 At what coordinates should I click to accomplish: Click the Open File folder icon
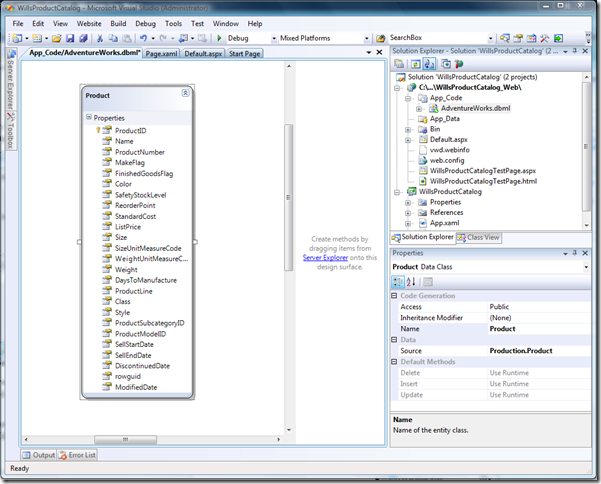pyautogui.click(x=57, y=38)
